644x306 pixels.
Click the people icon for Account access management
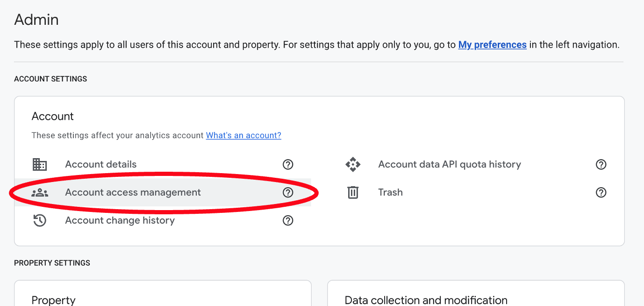(x=40, y=192)
